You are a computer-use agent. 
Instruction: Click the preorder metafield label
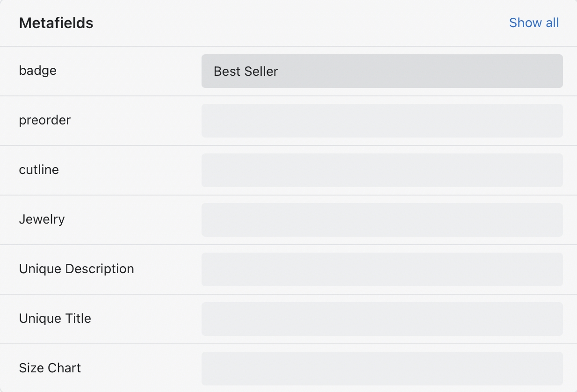pos(45,120)
